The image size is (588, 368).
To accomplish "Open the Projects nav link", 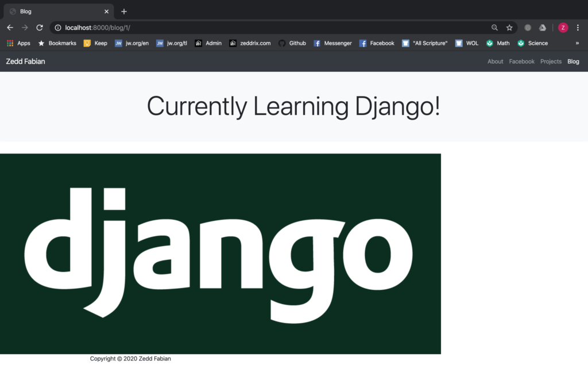I will [x=551, y=62].
